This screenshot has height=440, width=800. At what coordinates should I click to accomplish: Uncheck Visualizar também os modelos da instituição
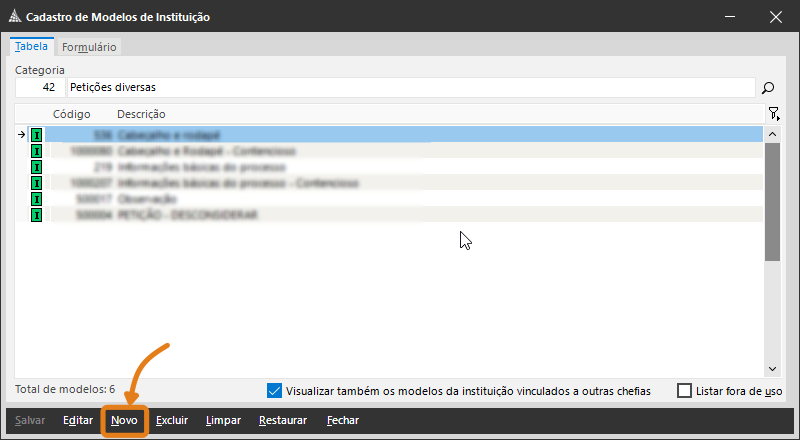[275, 391]
